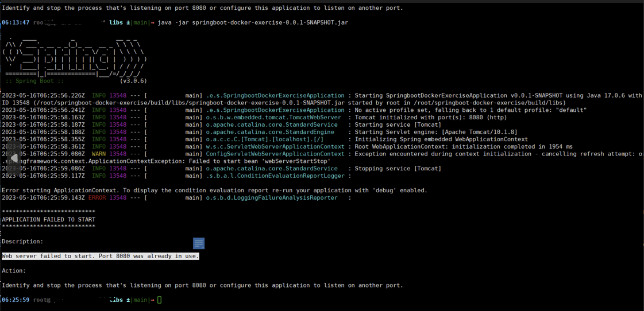Click the 'Stopping service [Tomcat]' log message

click(x=398, y=169)
